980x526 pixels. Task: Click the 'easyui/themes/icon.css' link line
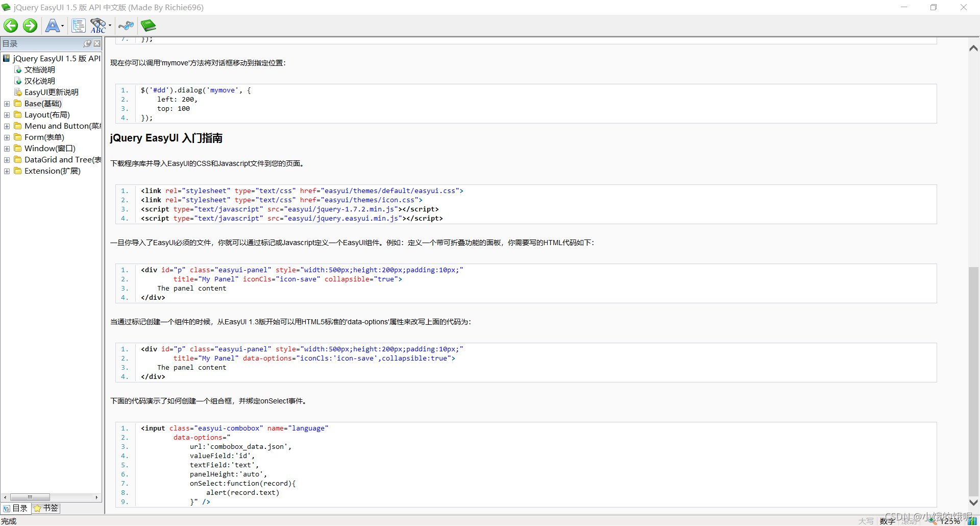[282, 200]
